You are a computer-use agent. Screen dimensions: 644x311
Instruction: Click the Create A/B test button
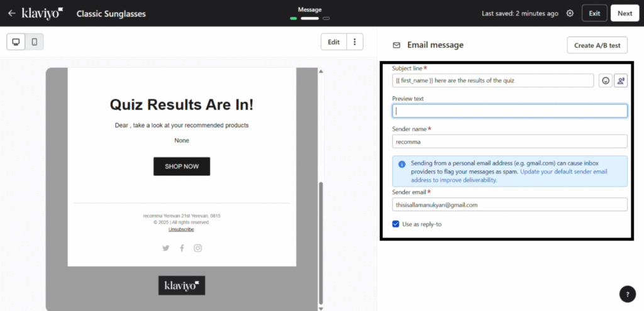(597, 45)
